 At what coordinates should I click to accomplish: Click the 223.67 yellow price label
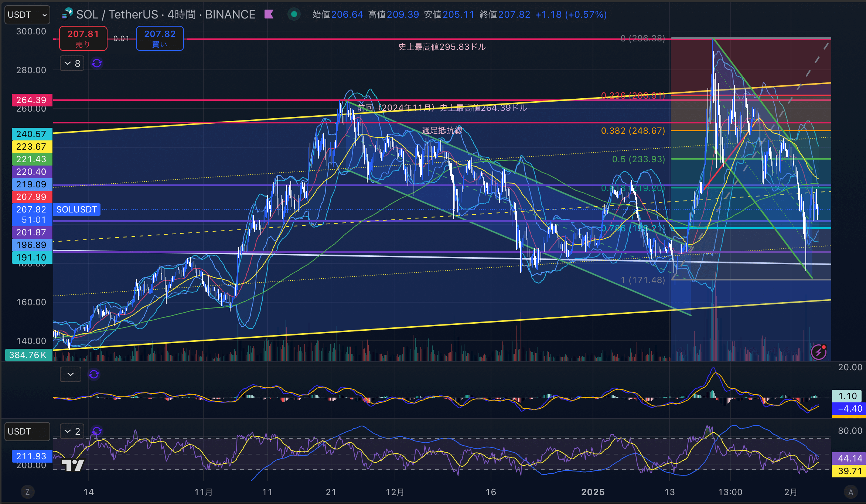[x=32, y=147]
